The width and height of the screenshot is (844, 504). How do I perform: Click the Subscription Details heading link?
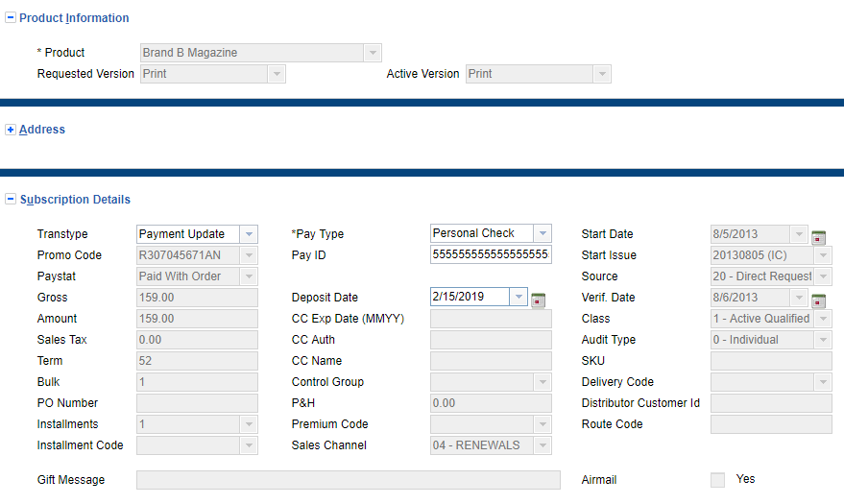75,200
